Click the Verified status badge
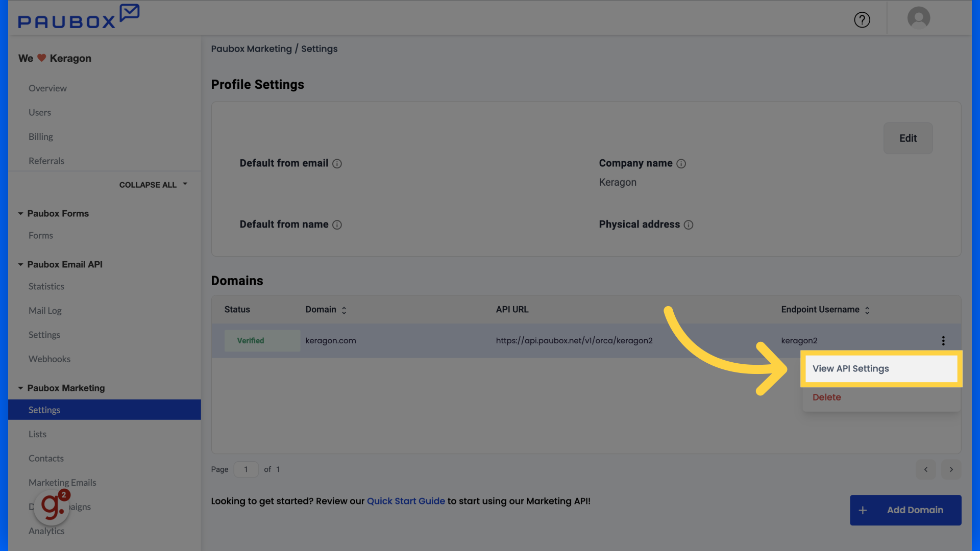Screen dimensions: 980x551 [x=262, y=341]
